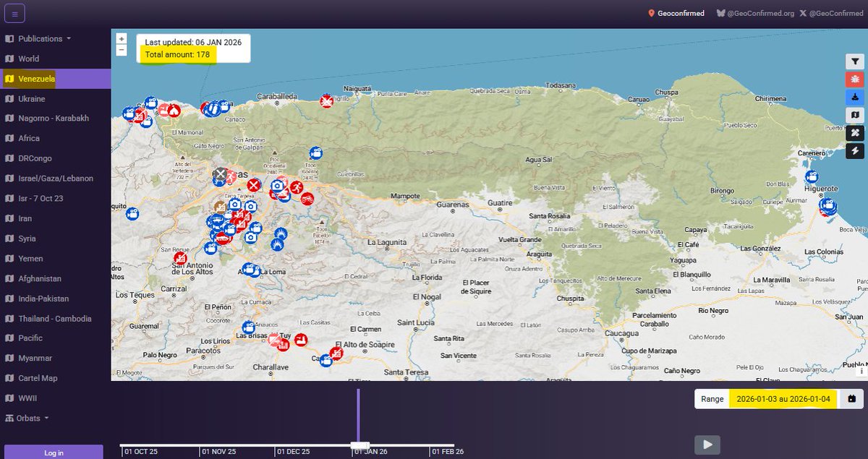Play the timeline animation

[707, 445]
